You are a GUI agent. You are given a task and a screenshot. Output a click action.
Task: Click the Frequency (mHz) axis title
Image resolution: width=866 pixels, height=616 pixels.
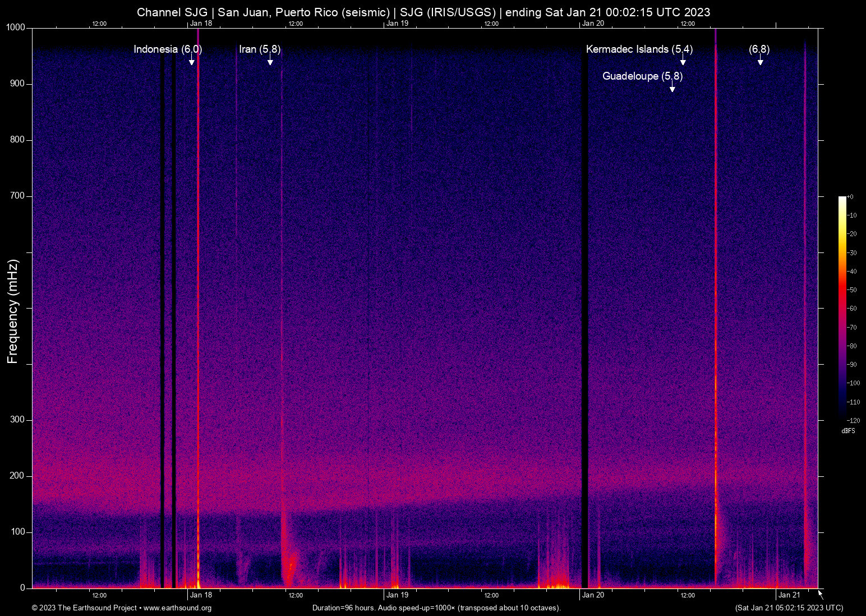(13, 311)
